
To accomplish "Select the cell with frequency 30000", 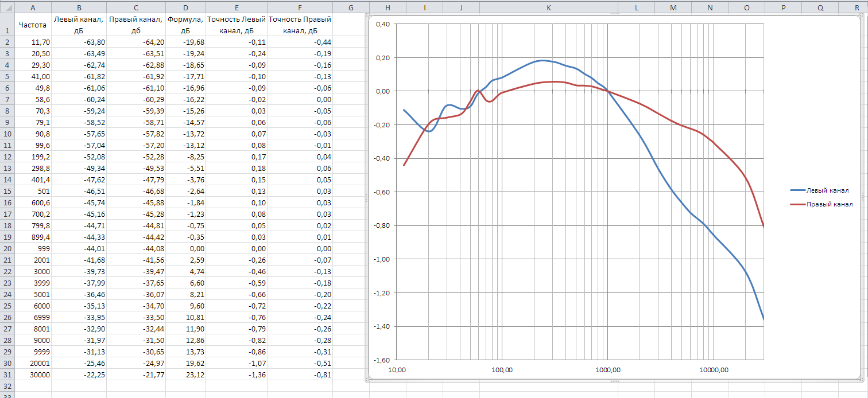I will point(32,374).
